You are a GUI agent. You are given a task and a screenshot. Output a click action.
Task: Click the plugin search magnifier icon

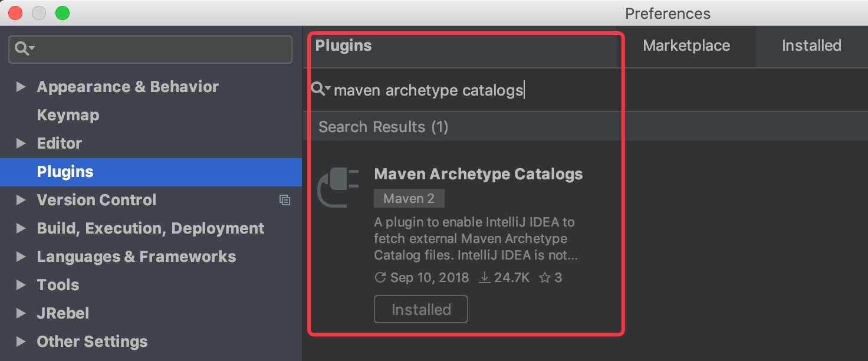pos(319,89)
